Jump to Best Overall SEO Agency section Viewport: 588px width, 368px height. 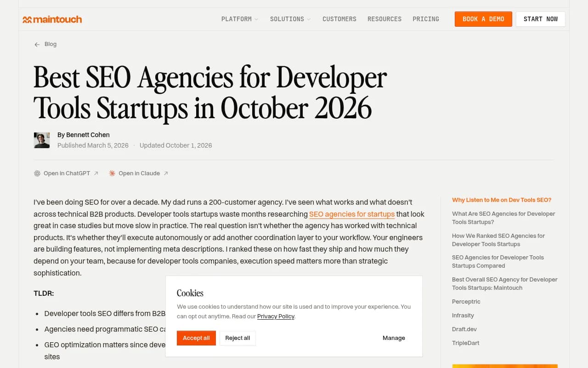(505, 284)
